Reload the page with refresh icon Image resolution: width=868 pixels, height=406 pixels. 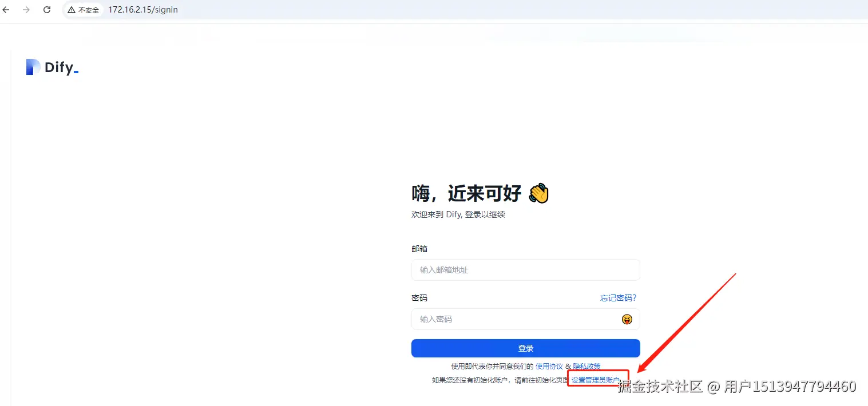[47, 10]
